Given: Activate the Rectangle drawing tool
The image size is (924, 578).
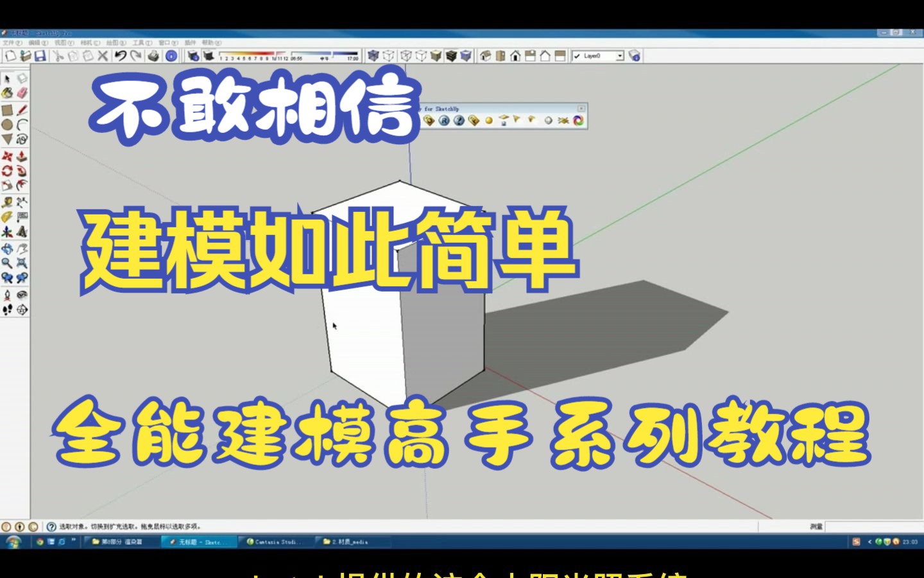Looking at the screenshot, I should point(7,110).
